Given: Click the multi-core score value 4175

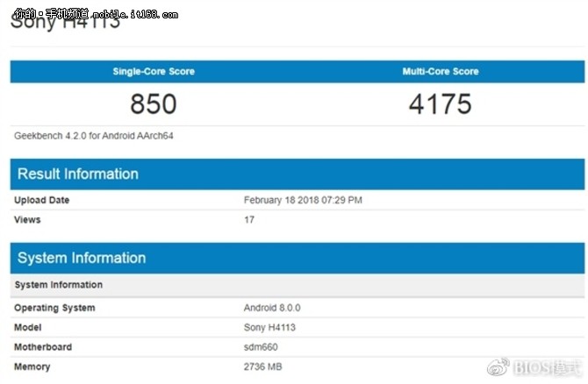Looking at the screenshot, I should [441, 103].
